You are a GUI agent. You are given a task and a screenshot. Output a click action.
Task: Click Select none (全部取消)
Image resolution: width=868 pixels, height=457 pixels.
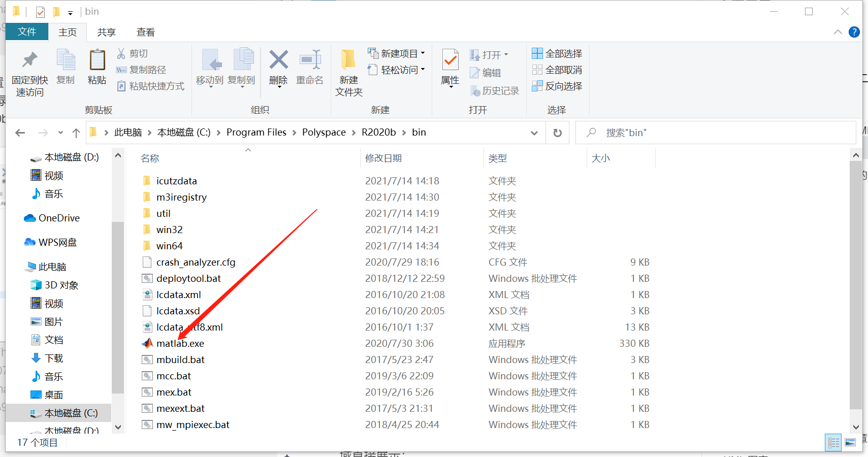pos(557,70)
